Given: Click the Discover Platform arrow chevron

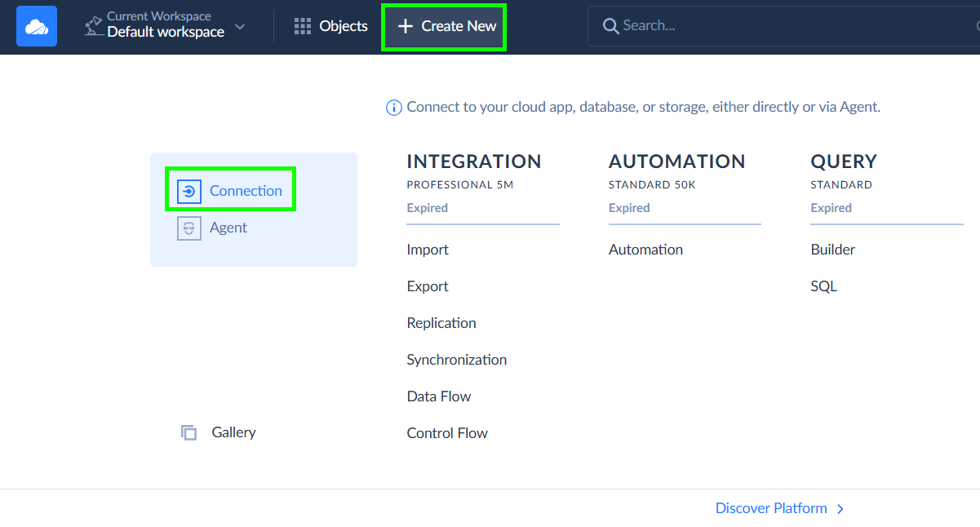Looking at the screenshot, I should point(840,509).
